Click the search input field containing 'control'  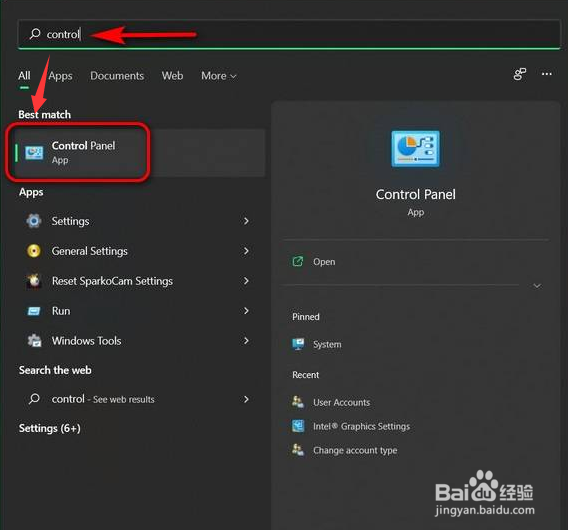click(289, 34)
